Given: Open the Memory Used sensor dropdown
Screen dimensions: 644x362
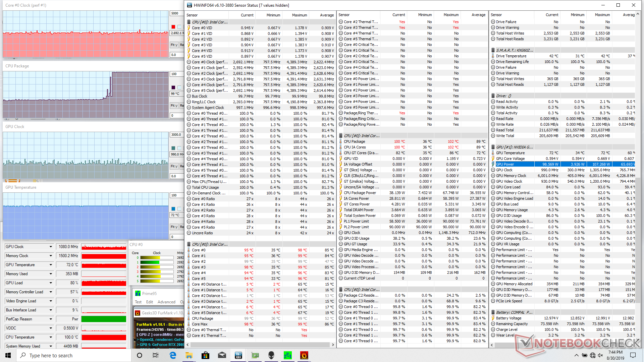Looking at the screenshot, I should tap(51, 274).
